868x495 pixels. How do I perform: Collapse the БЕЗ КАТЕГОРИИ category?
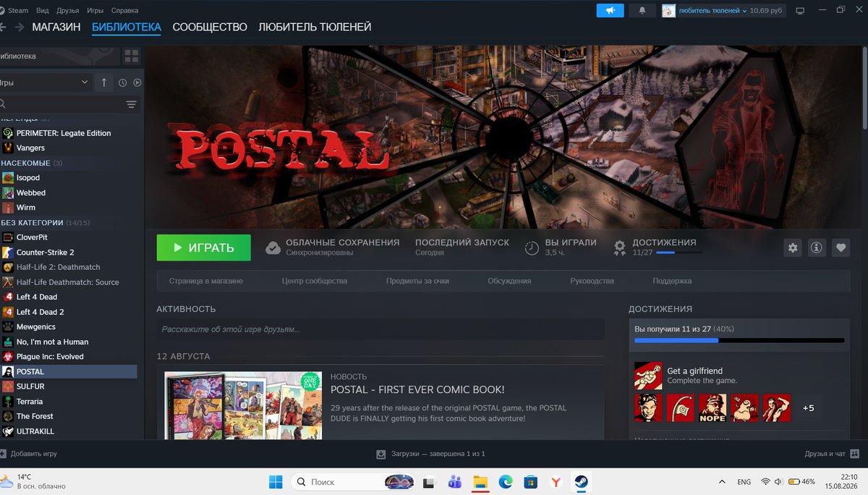click(x=45, y=222)
